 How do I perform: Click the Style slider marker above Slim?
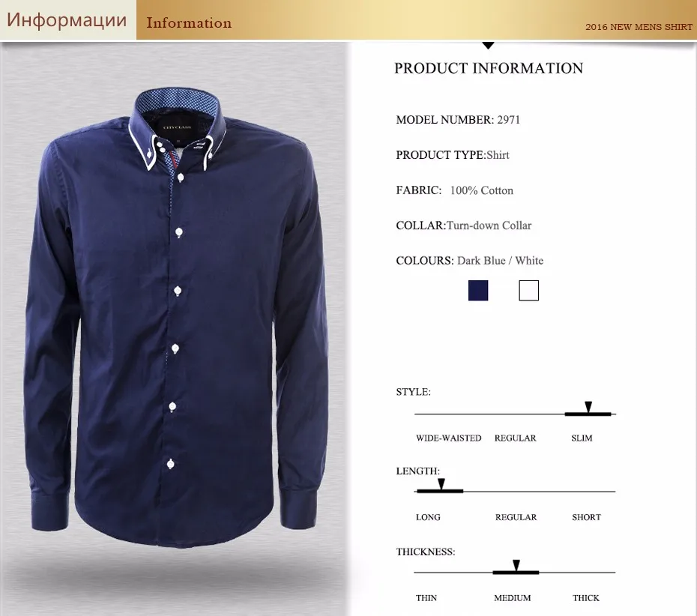coord(588,407)
